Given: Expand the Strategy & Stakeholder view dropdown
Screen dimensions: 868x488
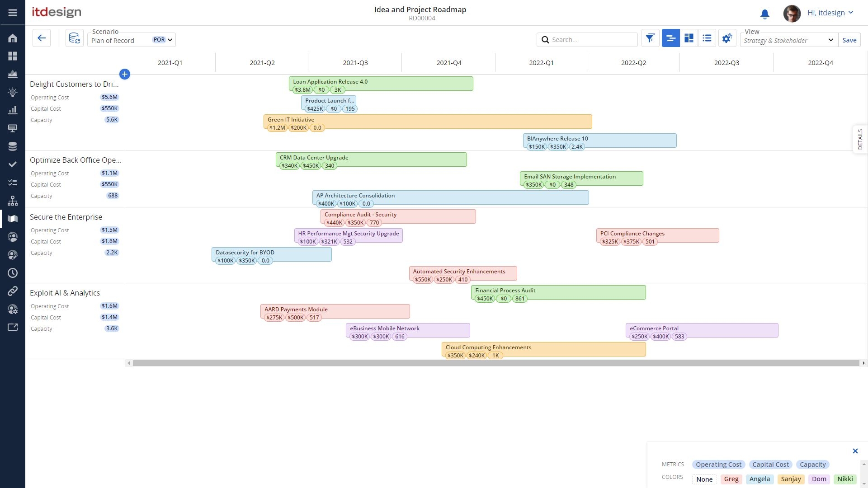Looking at the screenshot, I should (x=788, y=40).
